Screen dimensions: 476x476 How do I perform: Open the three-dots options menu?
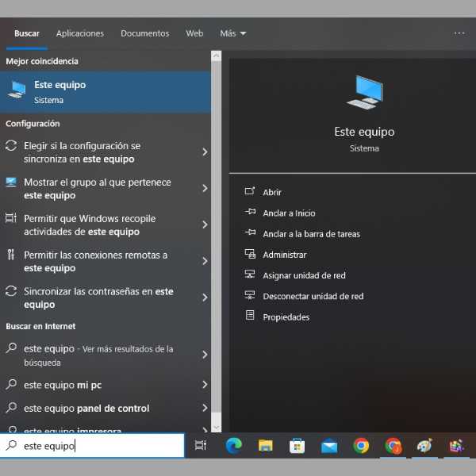point(459,33)
